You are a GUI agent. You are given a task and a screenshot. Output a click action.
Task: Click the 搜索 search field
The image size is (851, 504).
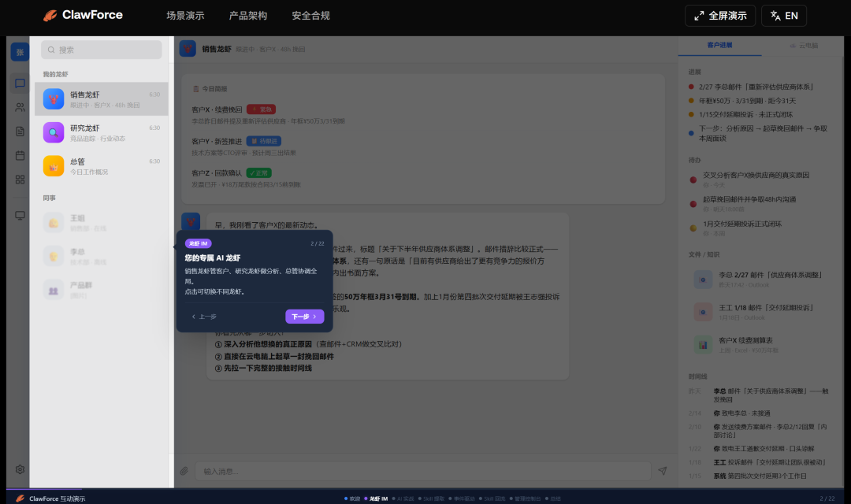(x=101, y=50)
